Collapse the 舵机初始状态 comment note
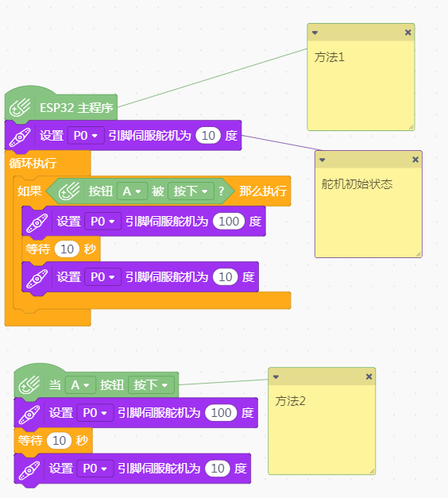The image size is (448, 498). tap(322, 160)
